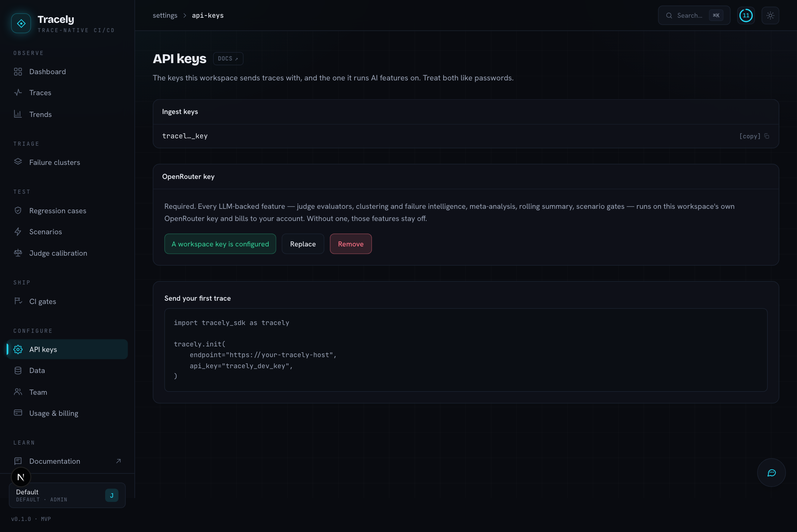Click 'A workspace key is configured' badge
Screen dimensions: 797x532
(x=220, y=244)
